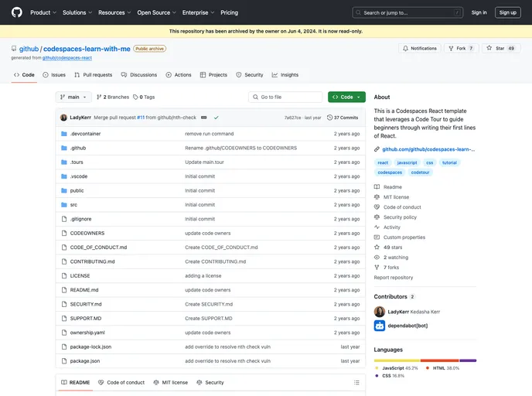532x396 pixels.
Task: Open the 7a627ce commit hash
Action: [292, 118]
